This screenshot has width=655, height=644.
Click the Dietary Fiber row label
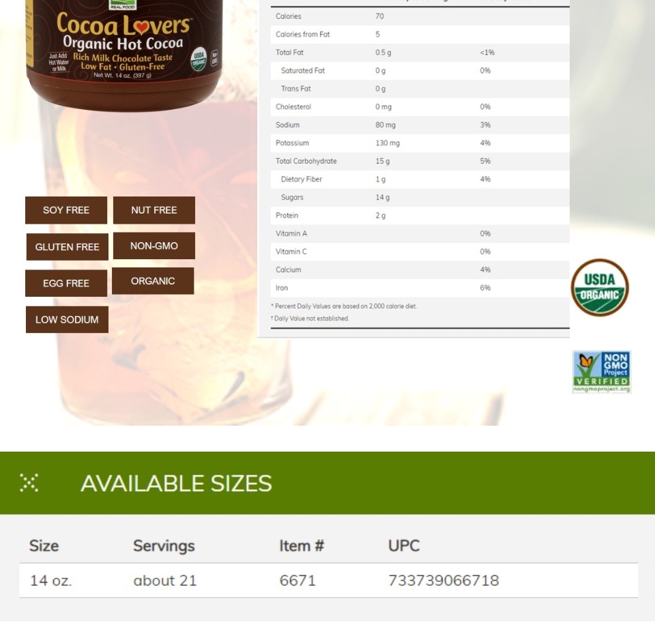[302, 179]
